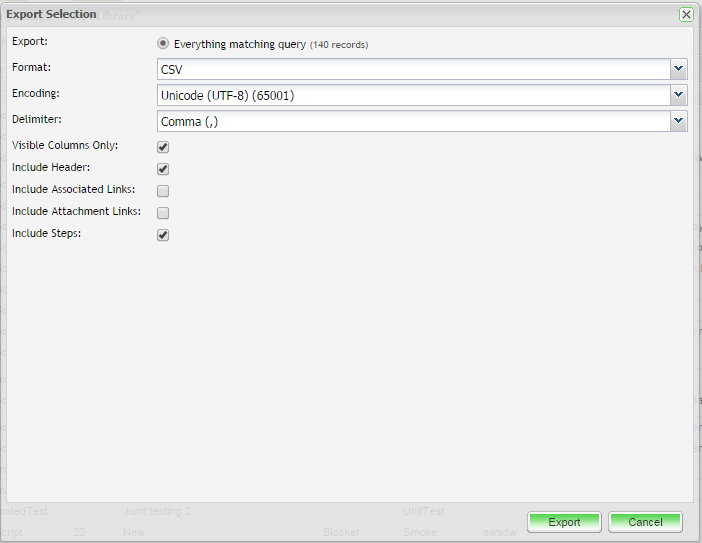
Task: Enable the Include Associated Links checkbox
Action: pos(163,191)
